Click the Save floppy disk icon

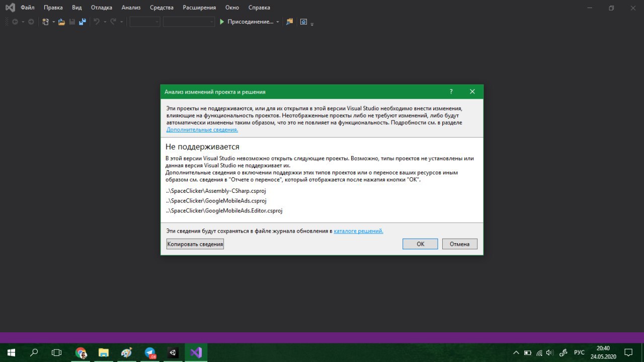tap(72, 22)
